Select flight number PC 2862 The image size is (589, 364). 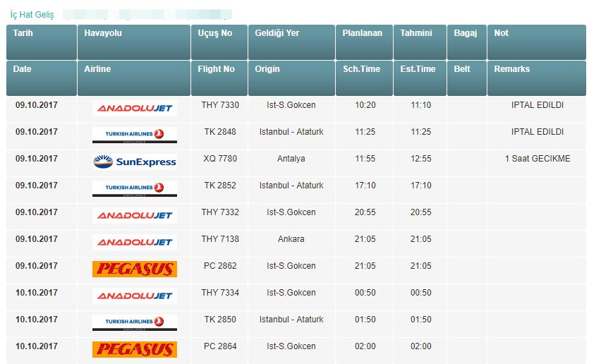point(220,266)
